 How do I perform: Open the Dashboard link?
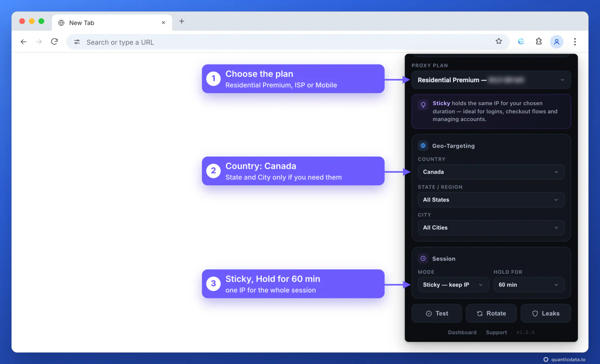coord(462,333)
